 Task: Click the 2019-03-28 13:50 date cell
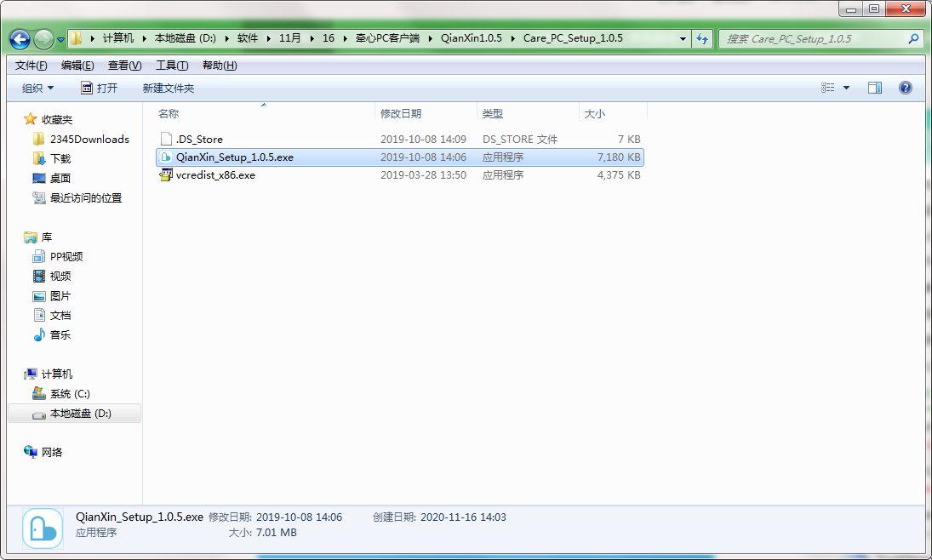pyautogui.click(x=423, y=174)
